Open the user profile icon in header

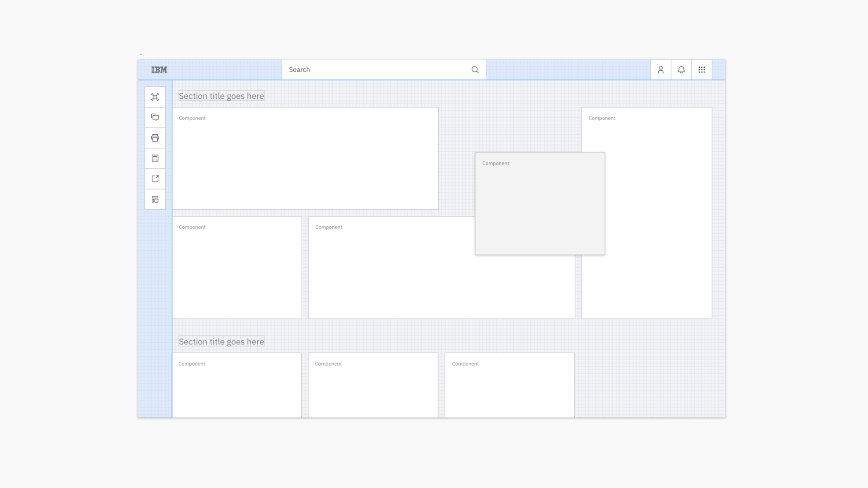pos(661,69)
